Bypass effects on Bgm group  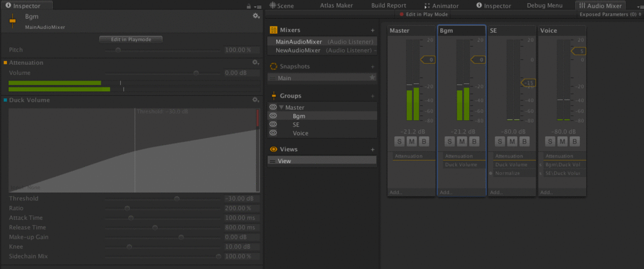474,142
